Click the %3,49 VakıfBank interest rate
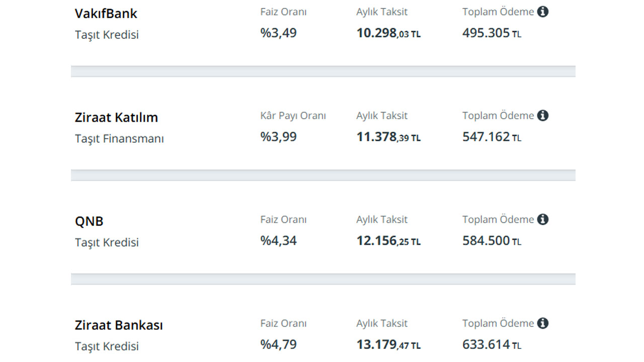644x362 pixels. tap(278, 33)
